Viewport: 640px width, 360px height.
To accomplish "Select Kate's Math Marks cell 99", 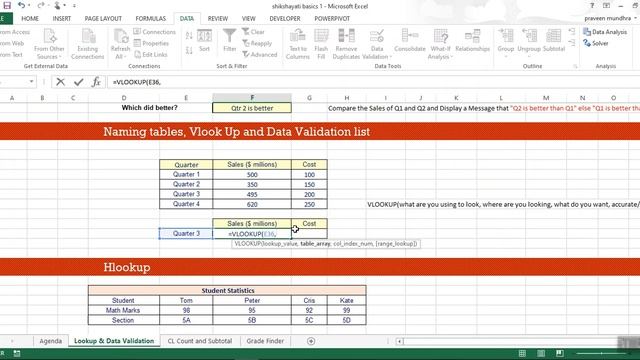I will (x=347, y=310).
